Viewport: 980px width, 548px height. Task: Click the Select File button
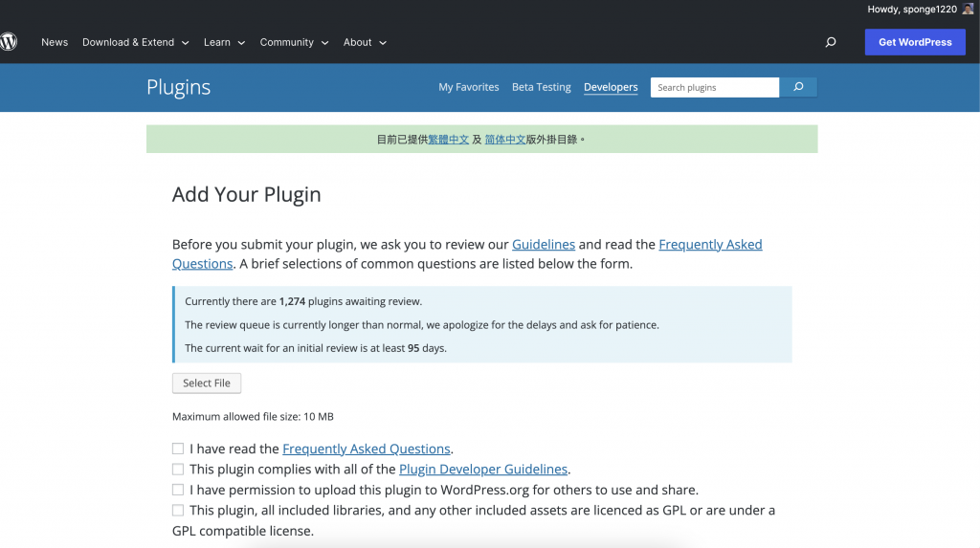(207, 384)
